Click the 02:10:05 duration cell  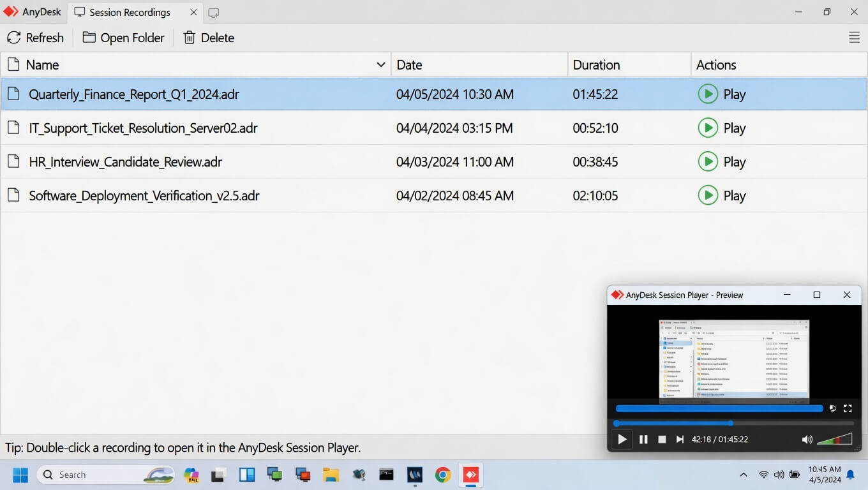(595, 196)
